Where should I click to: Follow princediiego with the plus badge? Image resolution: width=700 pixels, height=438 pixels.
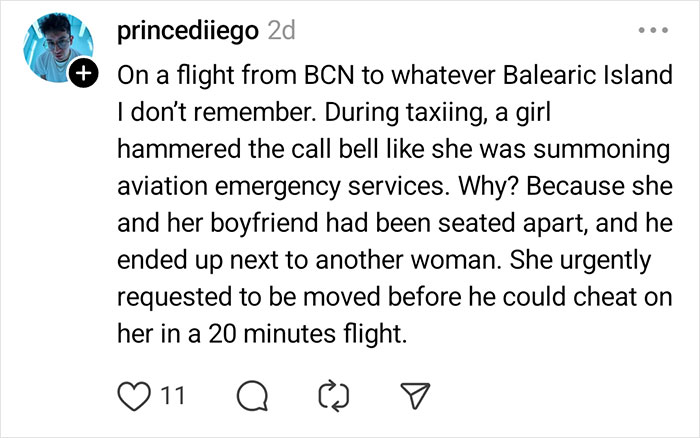(84, 72)
